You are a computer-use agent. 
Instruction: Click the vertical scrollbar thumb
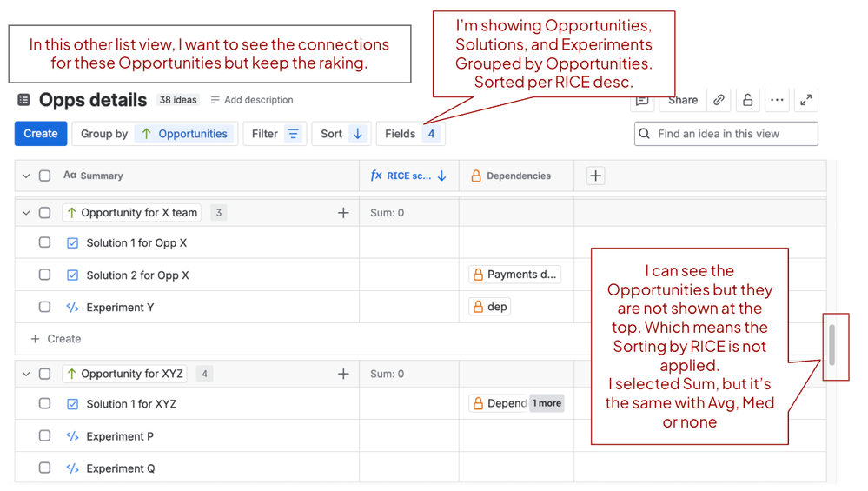tap(832, 344)
